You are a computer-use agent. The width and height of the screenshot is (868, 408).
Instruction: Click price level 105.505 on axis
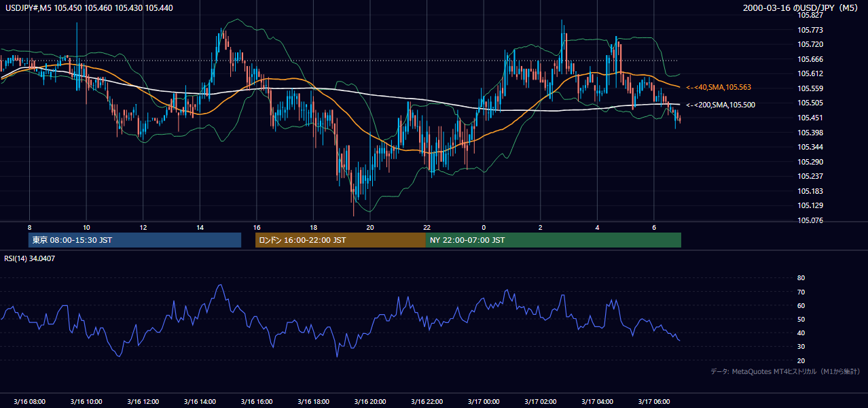[x=812, y=103]
